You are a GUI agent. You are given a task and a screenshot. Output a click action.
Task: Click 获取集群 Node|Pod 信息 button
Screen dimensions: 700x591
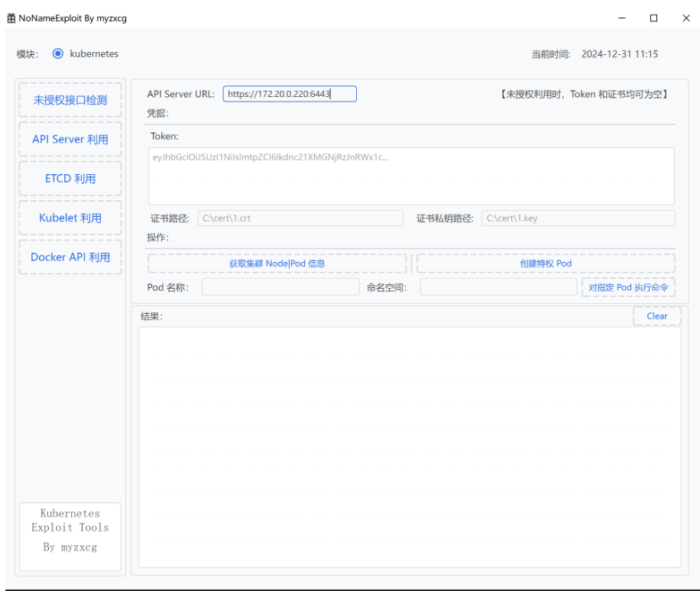point(277,263)
